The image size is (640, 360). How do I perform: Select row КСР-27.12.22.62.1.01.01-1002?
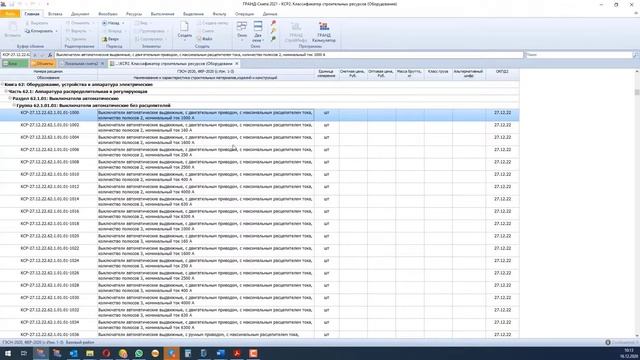[260, 127]
